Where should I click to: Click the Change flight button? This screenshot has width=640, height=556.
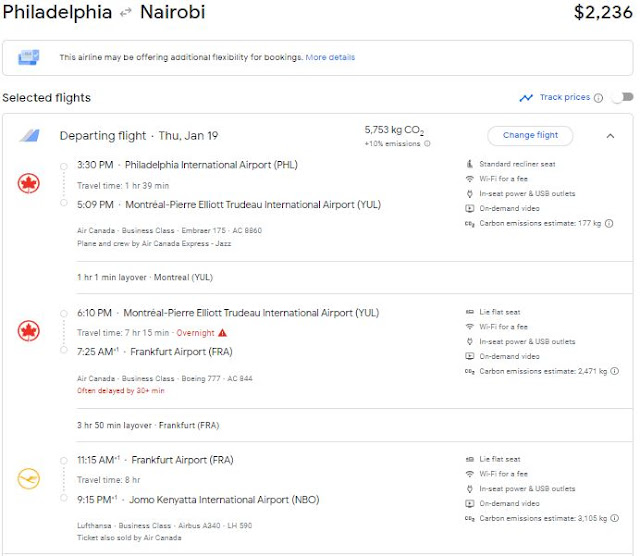[530, 136]
